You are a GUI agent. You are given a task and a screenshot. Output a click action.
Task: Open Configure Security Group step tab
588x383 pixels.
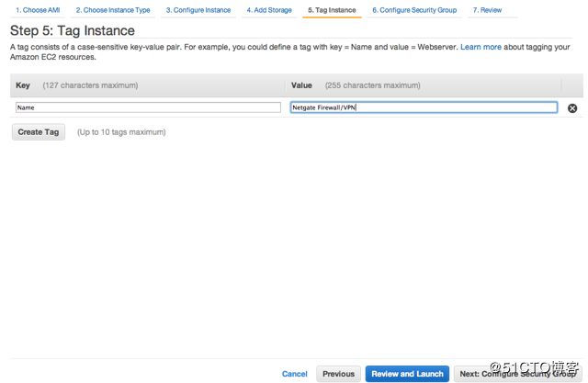click(413, 10)
